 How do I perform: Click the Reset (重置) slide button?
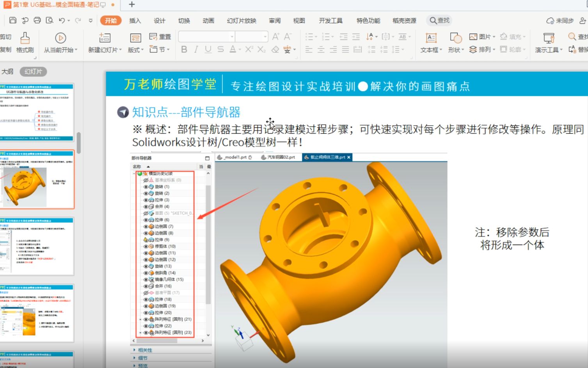pyautogui.click(x=160, y=37)
